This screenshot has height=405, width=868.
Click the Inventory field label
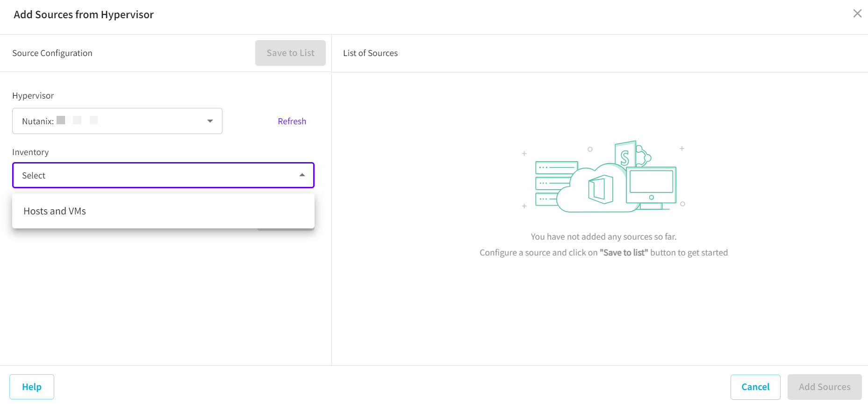pyautogui.click(x=30, y=152)
